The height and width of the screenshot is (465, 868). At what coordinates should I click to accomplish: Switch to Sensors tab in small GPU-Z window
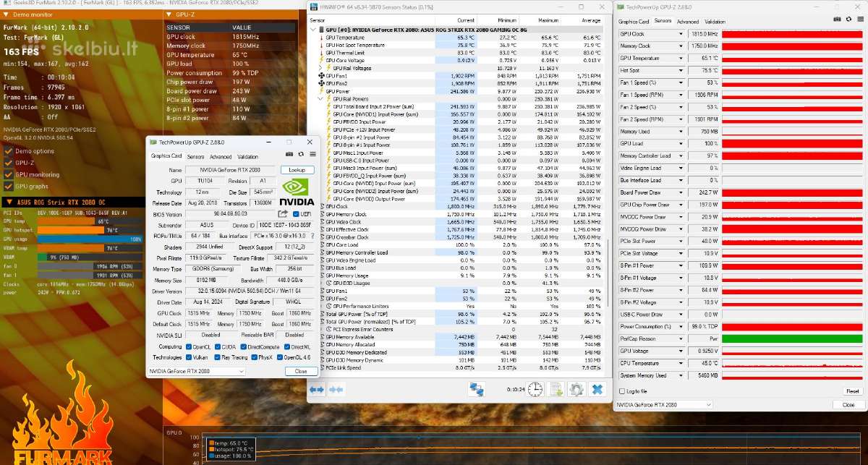pyautogui.click(x=195, y=156)
